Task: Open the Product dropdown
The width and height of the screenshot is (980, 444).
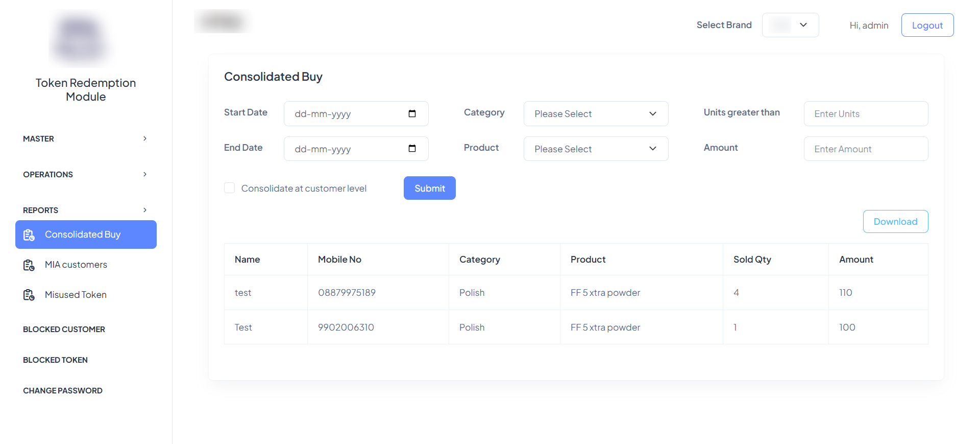Action: tap(596, 149)
